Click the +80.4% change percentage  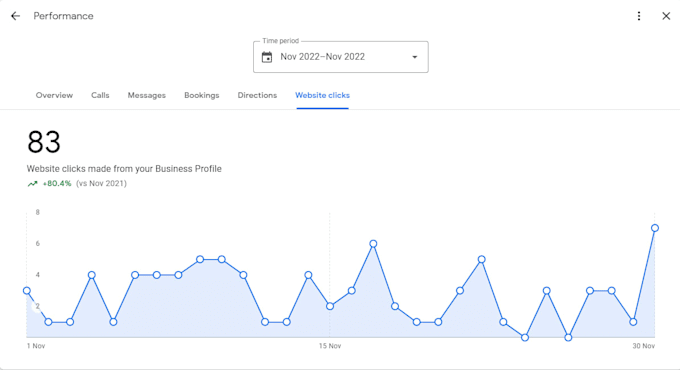57,183
